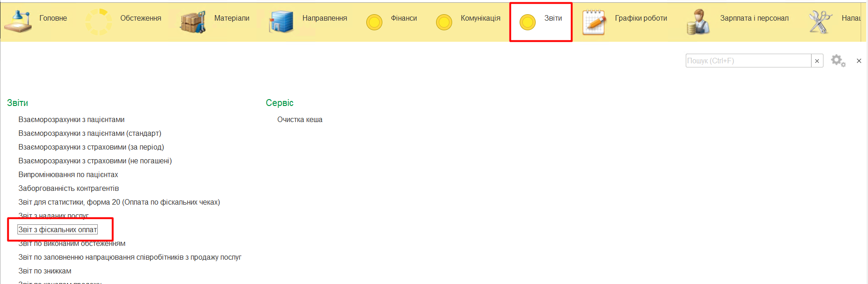Open the Обстеження section label
The image size is (868, 284).
click(140, 18)
